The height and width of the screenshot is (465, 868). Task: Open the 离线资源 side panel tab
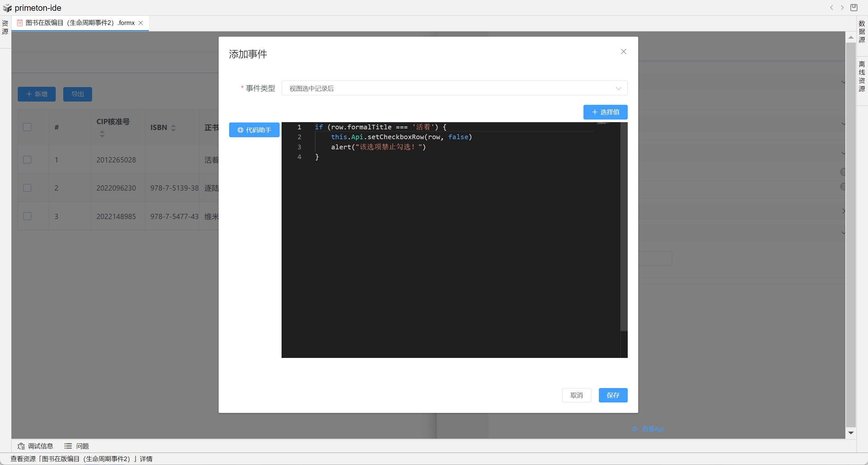pos(861,76)
